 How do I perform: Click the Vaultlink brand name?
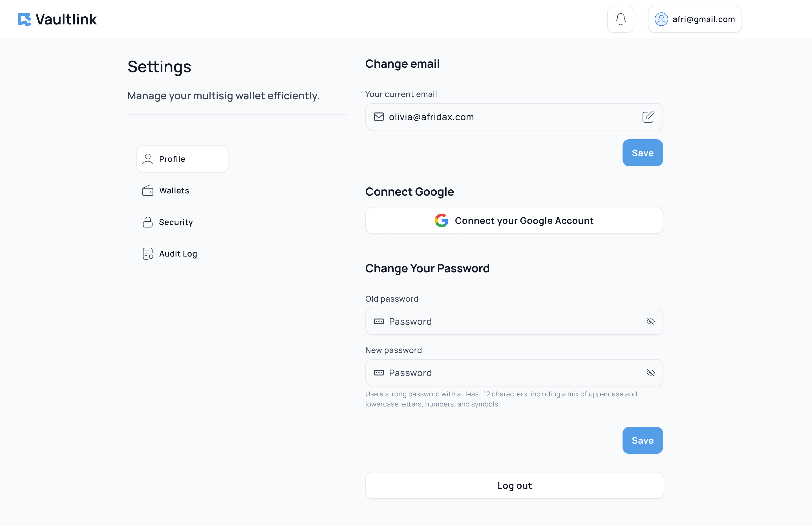coord(66,19)
